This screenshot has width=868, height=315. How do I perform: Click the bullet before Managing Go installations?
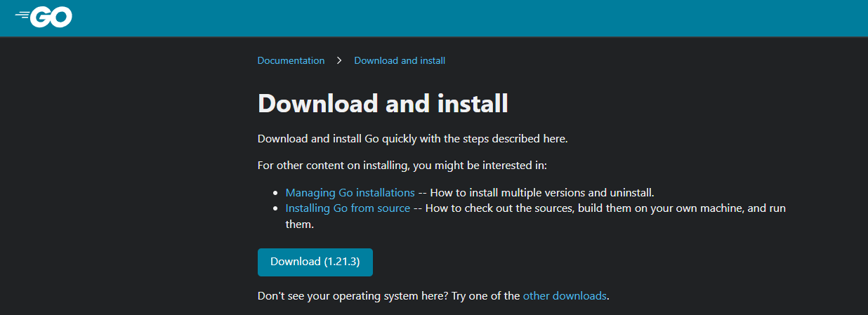(x=275, y=193)
